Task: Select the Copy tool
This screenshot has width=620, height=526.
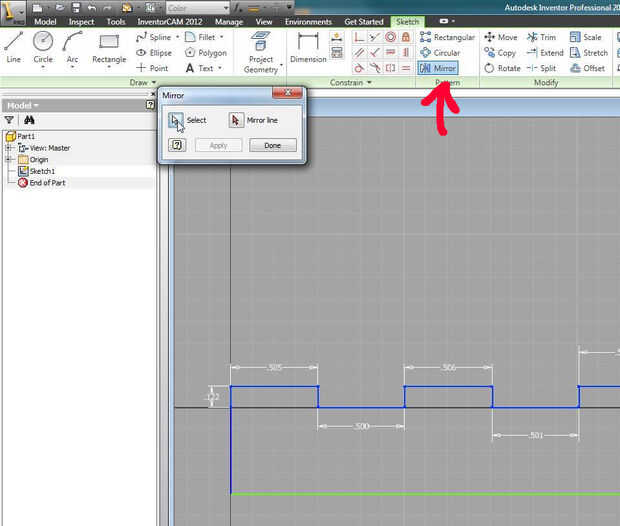Action: [500, 53]
